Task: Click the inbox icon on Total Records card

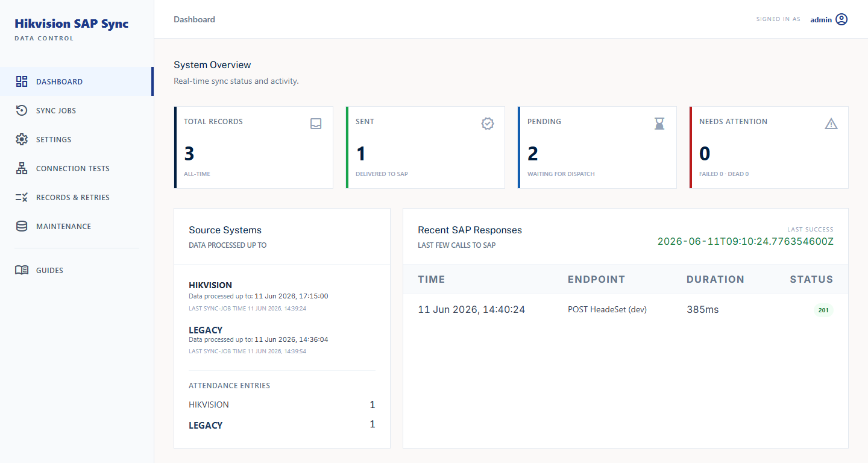Action: coord(316,124)
